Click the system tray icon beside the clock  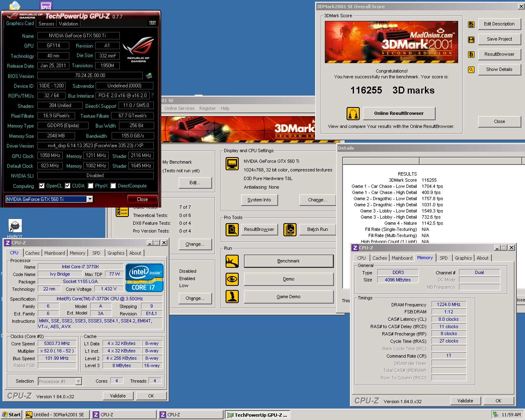click(x=496, y=415)
